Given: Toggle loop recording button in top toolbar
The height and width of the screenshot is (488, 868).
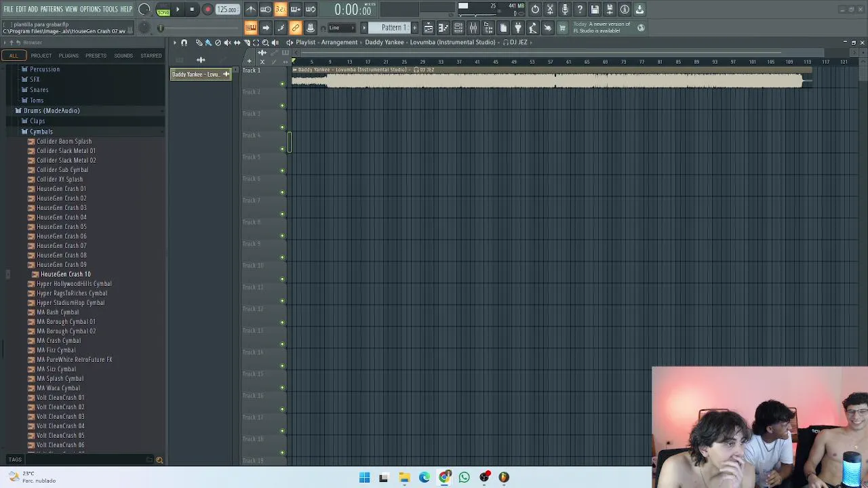Looking at the screenshot, I should click(311, 9).
